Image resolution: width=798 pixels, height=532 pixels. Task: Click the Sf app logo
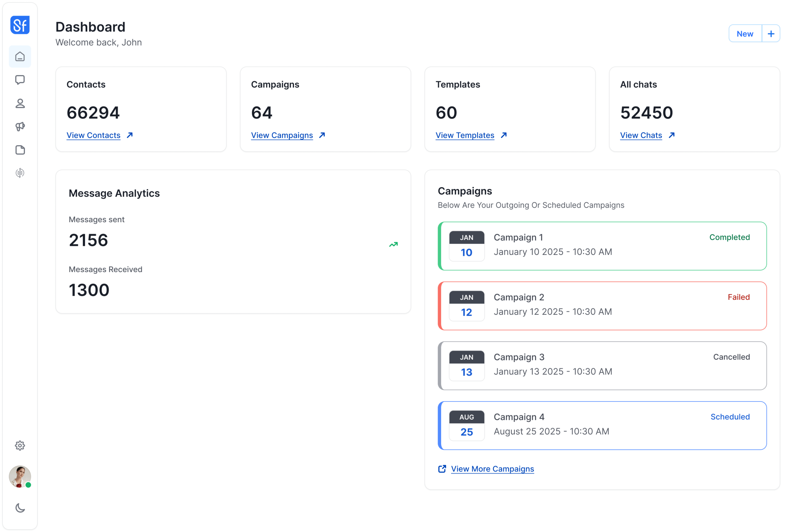20,25
